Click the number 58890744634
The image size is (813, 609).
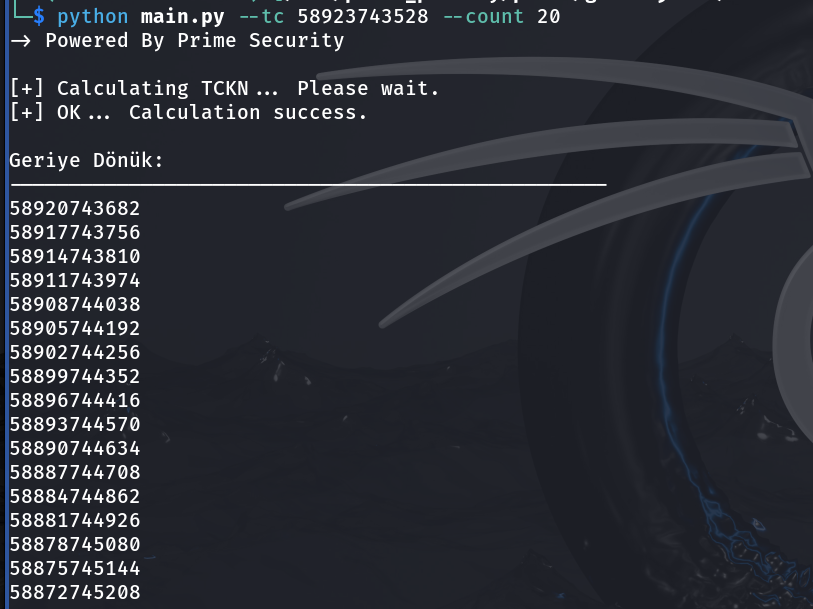pyautogui.click(x=75, y=448)
